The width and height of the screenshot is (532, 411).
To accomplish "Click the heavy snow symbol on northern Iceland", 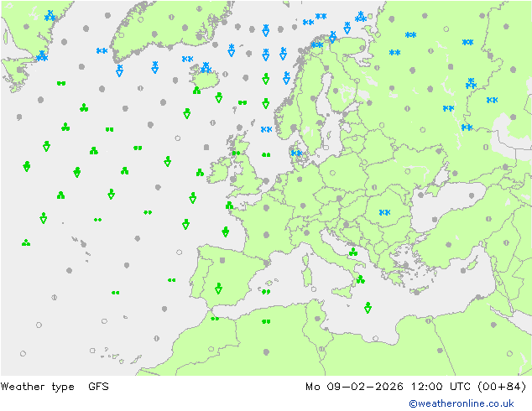I will click(x=206, y=68).
